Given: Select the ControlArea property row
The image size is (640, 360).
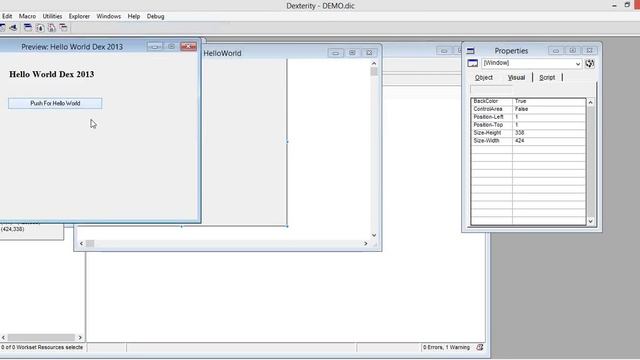Looking at the screenshot, I should 529,109.
